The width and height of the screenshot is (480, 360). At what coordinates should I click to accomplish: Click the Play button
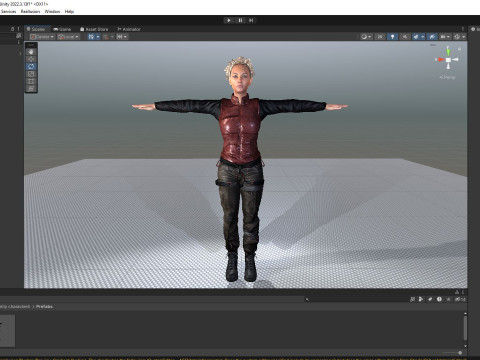pos(229,20)
